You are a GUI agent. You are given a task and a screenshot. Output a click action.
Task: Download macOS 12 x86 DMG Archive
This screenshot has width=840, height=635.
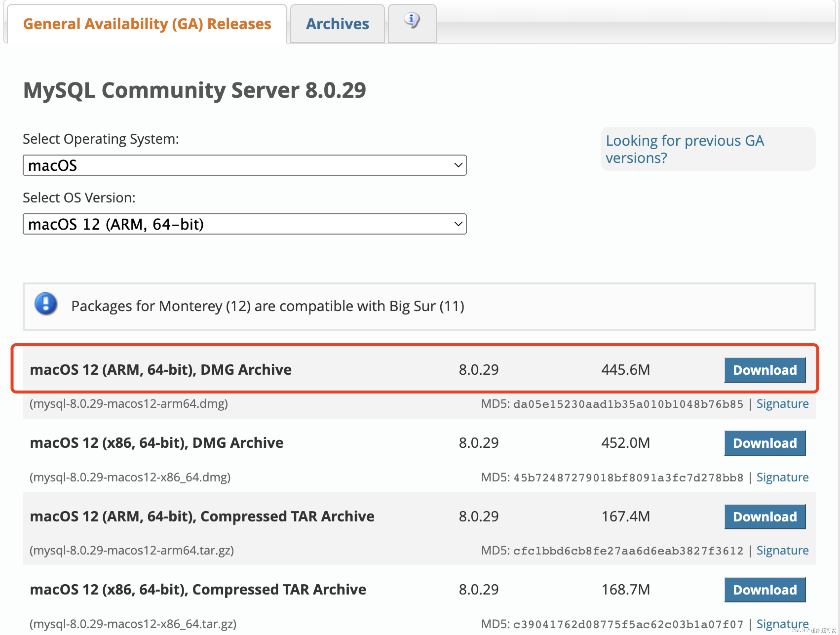pos(764,443)
